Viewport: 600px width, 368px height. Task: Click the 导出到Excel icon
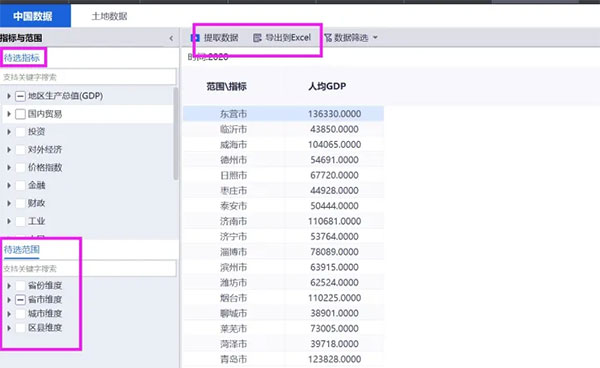tap(258, 37)
